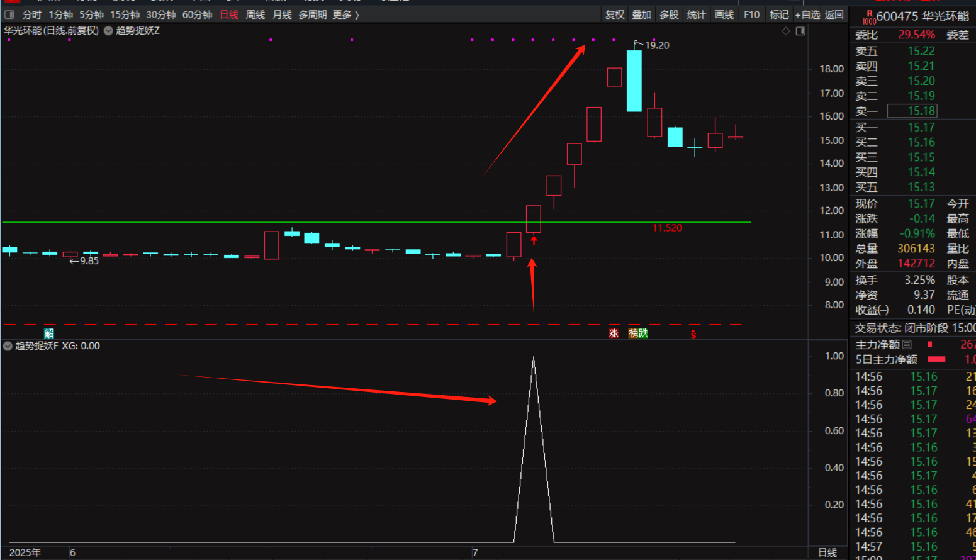
Task: Open the 画线 drawing tools
Action: (x=724, y=14)
